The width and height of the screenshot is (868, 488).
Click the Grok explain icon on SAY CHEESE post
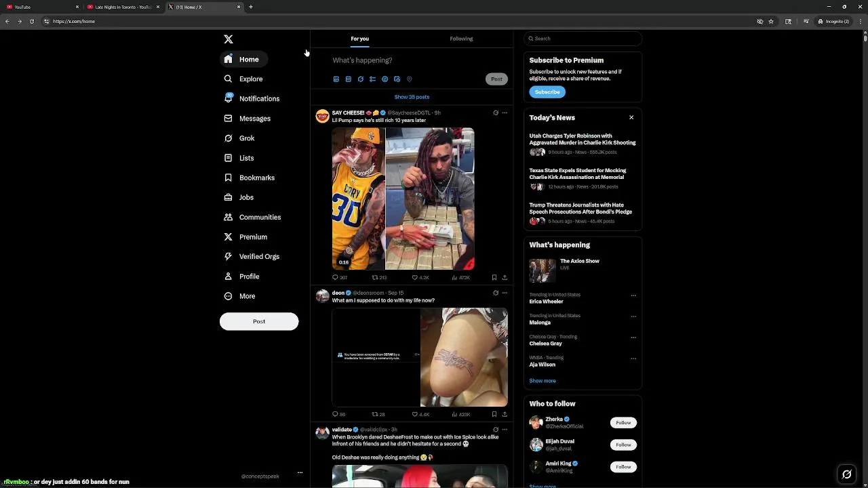click(496, 113)
